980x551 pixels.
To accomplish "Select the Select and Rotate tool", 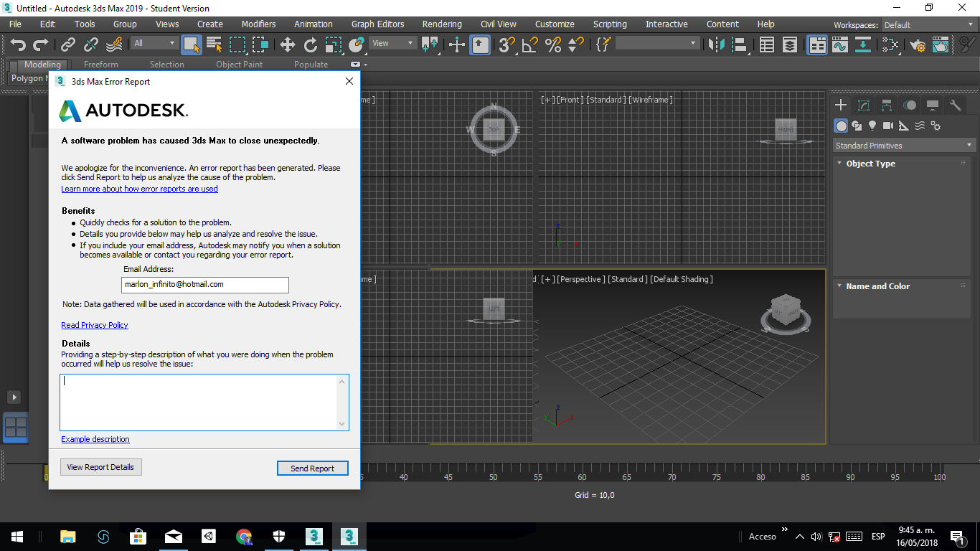I will click(x=311, y=45).
